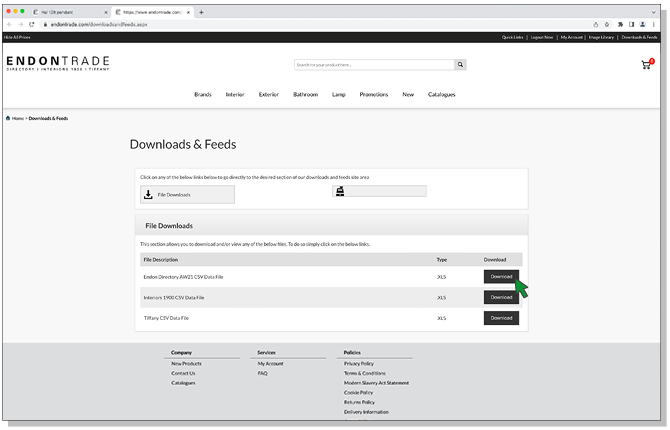Open a new browser tab with plus

pos(201,12)
